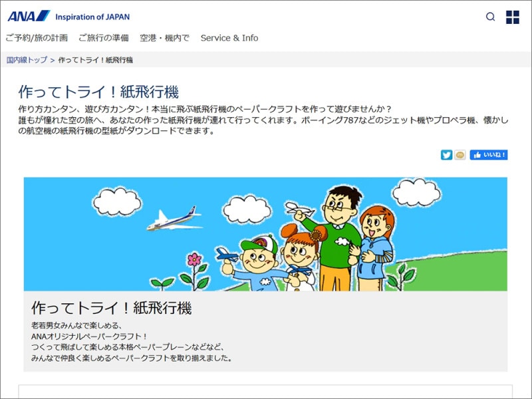Click the Inspiration of JAPAN tagline

tap(92, 17)
